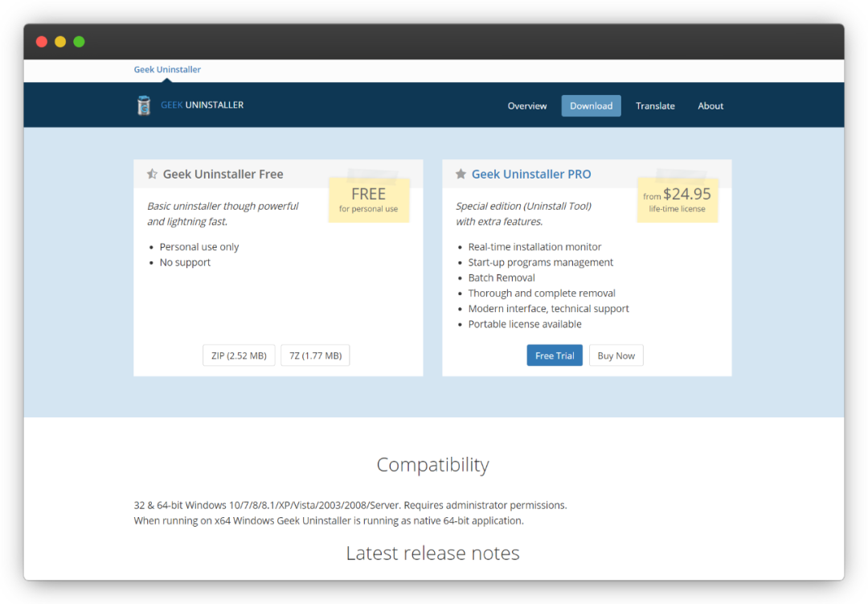868x604 pixels.
Task: Open the Geek Uninstaller PRO title link
Action: 531,174
